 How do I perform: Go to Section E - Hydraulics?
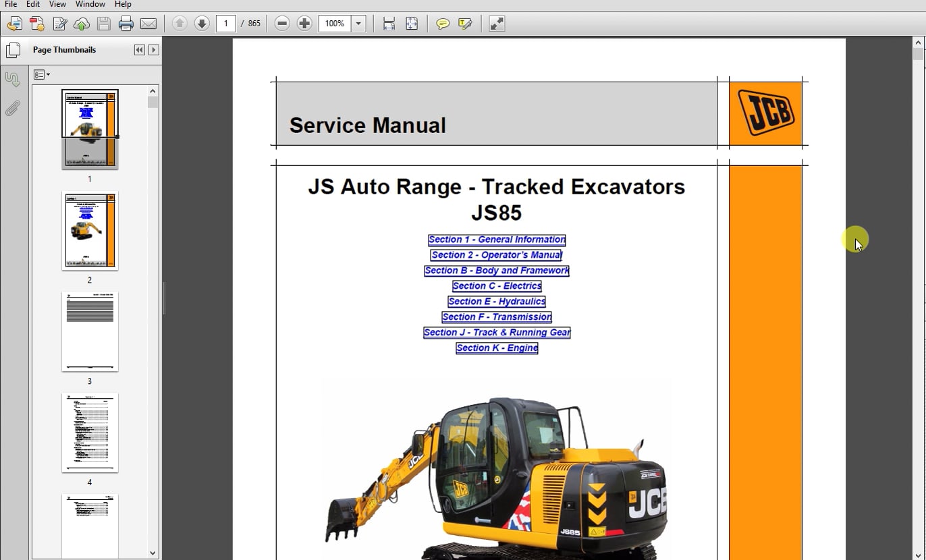point(497,302)
